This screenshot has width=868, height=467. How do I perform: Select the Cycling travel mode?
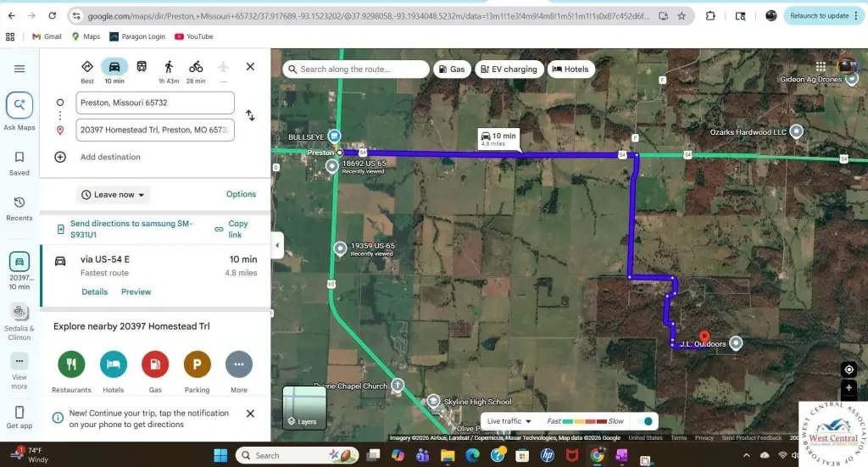196,67
